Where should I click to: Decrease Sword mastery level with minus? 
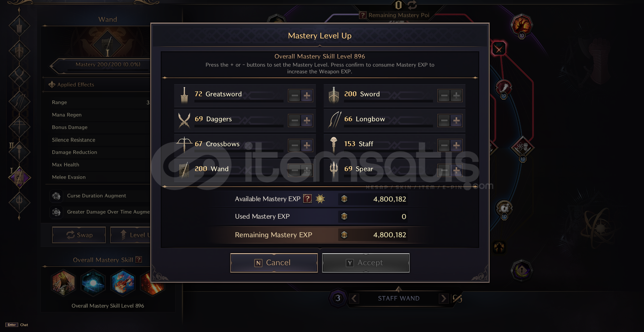click(444, 96)
